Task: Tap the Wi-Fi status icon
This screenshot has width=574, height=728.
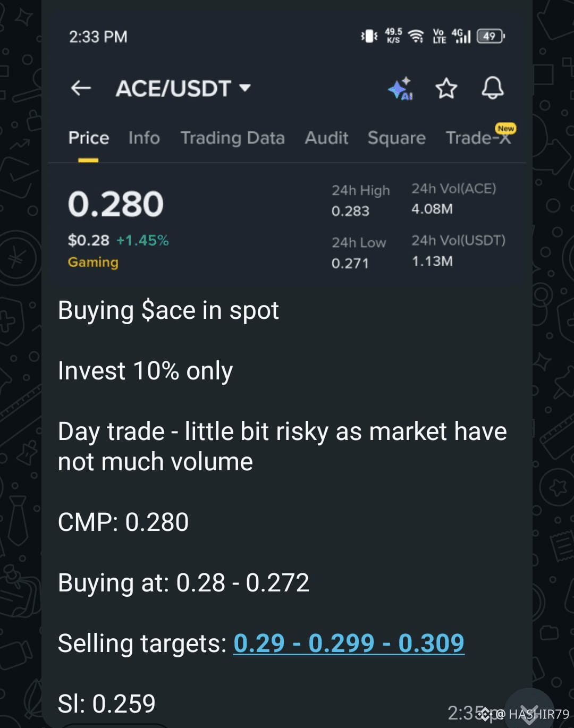Action: tap(416, 36)
